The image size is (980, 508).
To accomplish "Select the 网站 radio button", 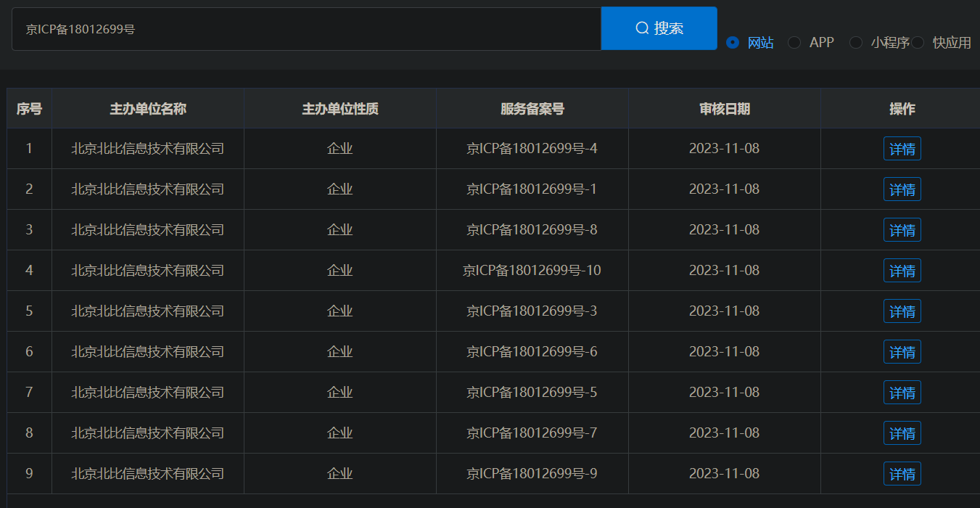I will pos(733,43).
